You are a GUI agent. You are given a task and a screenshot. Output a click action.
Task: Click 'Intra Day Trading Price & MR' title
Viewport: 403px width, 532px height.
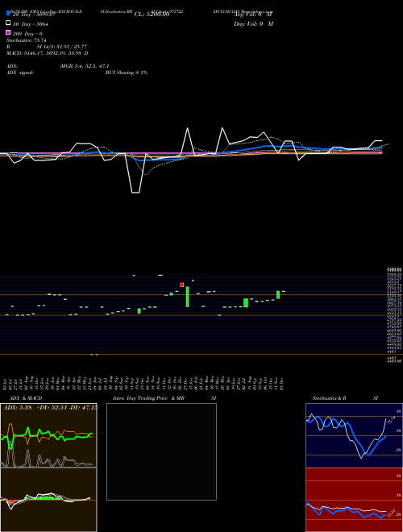click(x=148, y=398)
